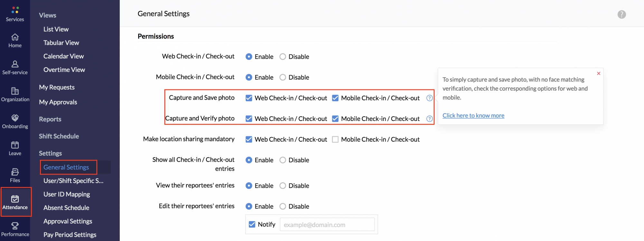Toggle Capture and Verify photo Web checkbox
Image resolution: width=644 pixels, height=241 pixels.
(x=249, y=119)
